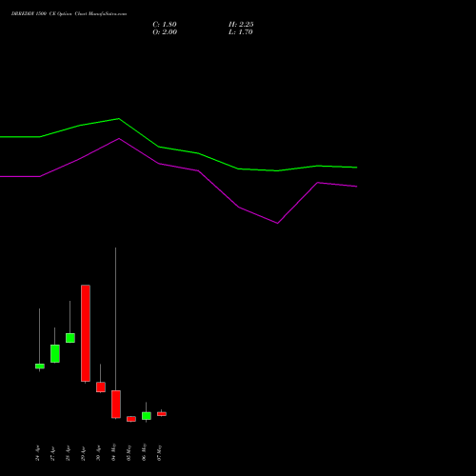Click the '27 Apr' date axis label

53,453
